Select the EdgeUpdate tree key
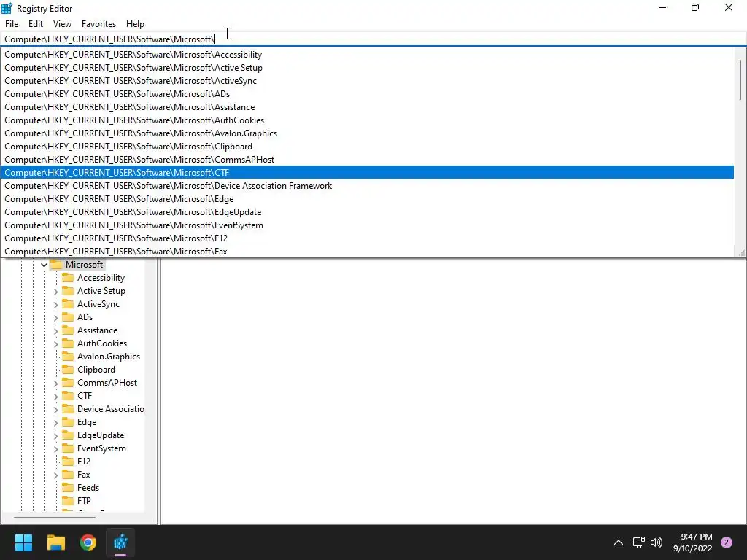The width and height of the screenshot is (747, 560). point(101,435)
